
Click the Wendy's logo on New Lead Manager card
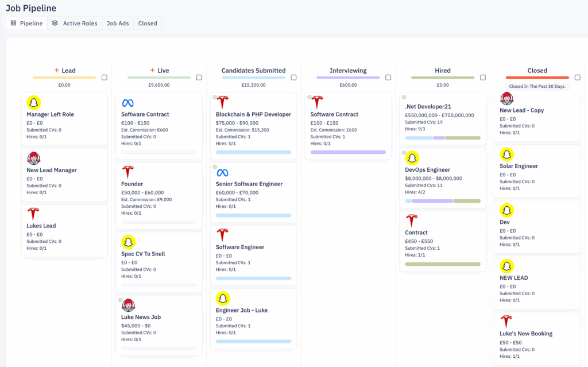click(x=34, y=158)
